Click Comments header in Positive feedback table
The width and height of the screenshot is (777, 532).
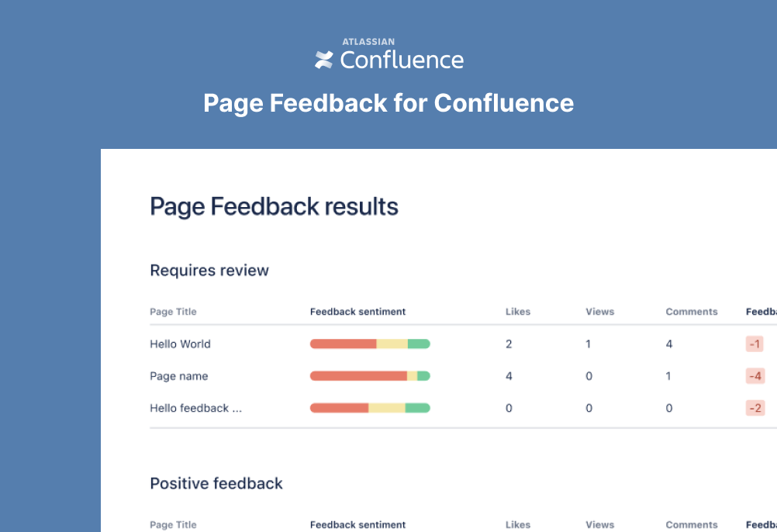coord(692,524)
